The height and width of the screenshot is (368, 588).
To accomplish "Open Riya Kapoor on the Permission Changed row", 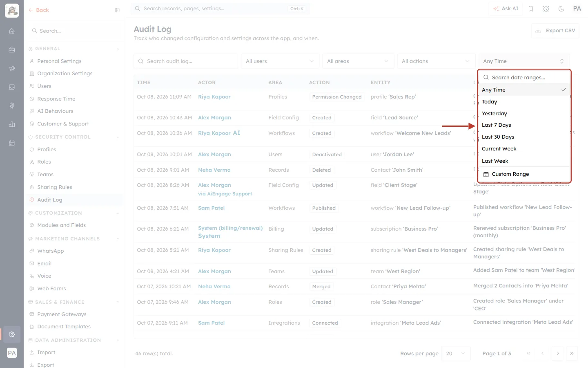I will pos(214,97).
